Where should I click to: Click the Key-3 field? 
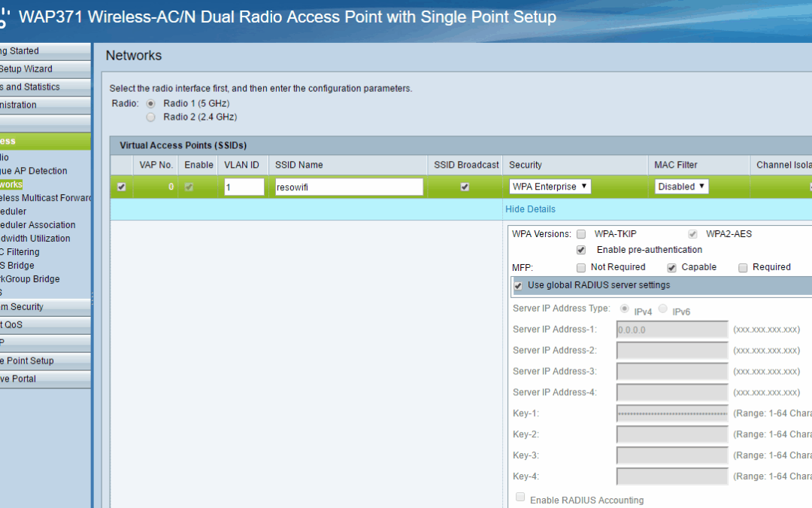672,455
